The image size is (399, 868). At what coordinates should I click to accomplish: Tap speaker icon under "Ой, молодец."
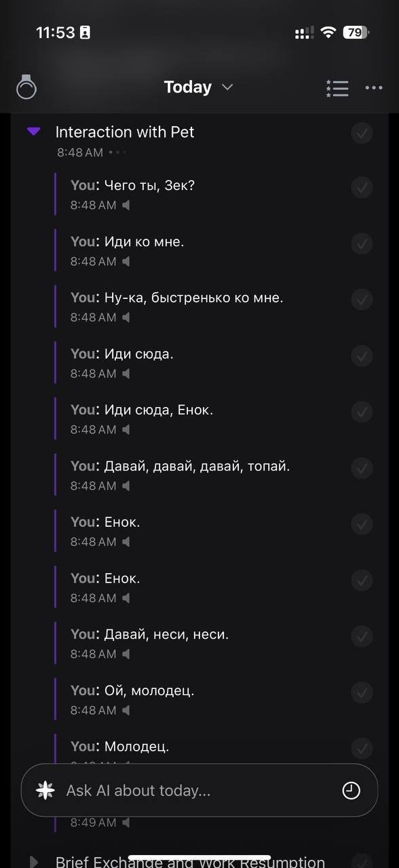[x=126, y=710]
